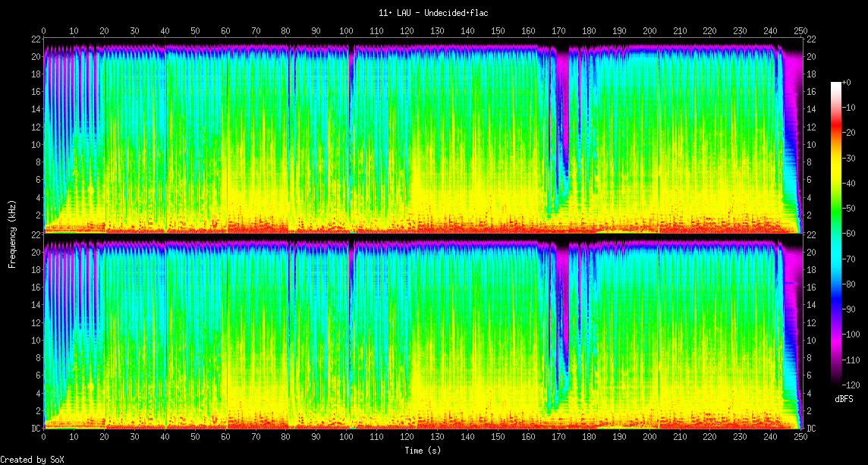Click the "Created by SoX" text

tap(31, 460)
